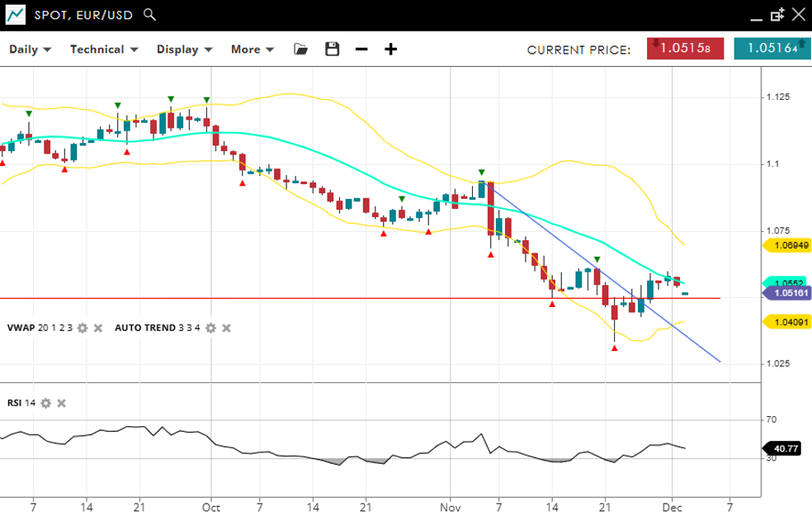Zoom in the chart with the plus icon

point(390,50)
